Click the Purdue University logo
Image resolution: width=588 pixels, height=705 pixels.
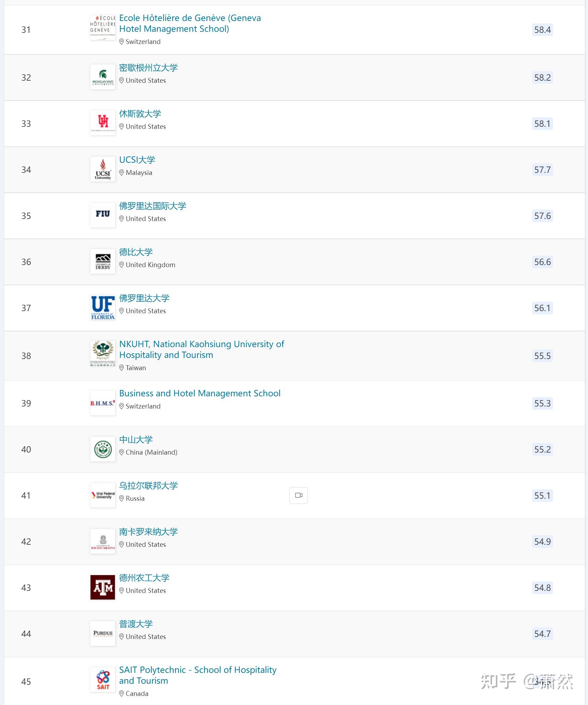click(x=103, y=633)
